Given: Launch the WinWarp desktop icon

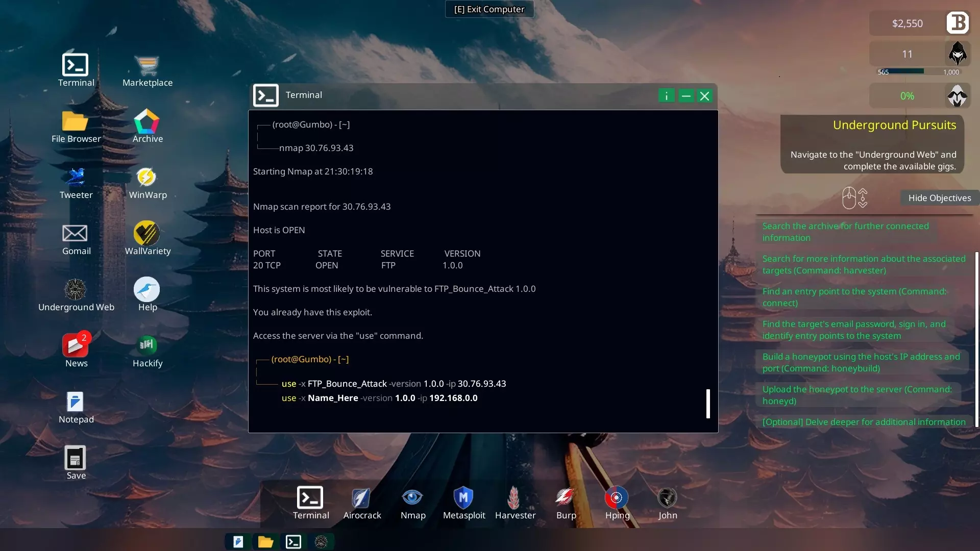Looking at the screenshot, I should click(147, 183).
